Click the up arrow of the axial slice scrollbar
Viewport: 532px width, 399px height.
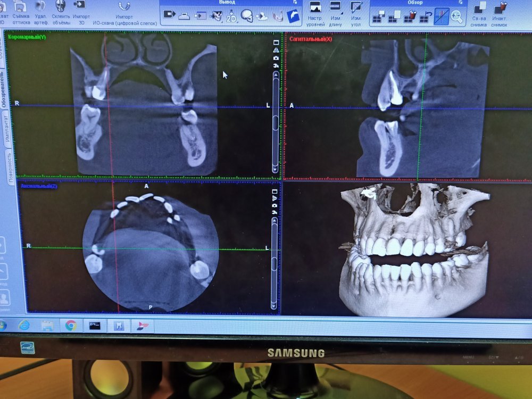275,221
